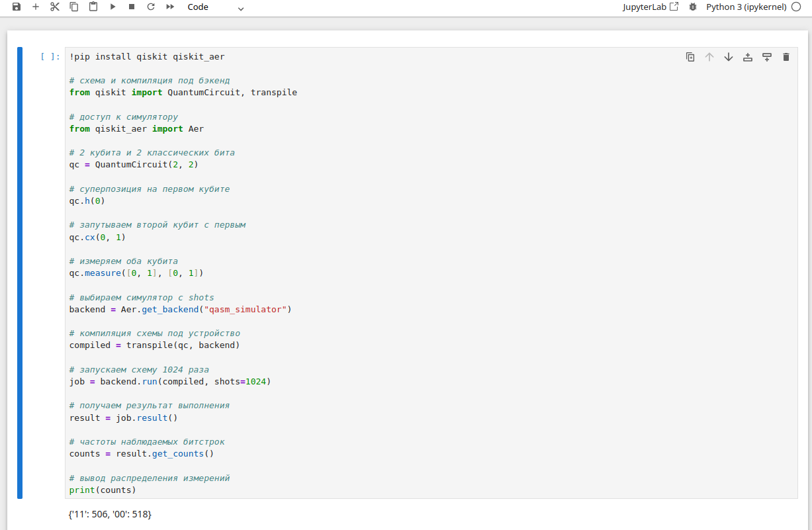Viewport: 812px width, 530px height.
Task: Restart the kernel with the circular arrow
Action: click(151, 7)
